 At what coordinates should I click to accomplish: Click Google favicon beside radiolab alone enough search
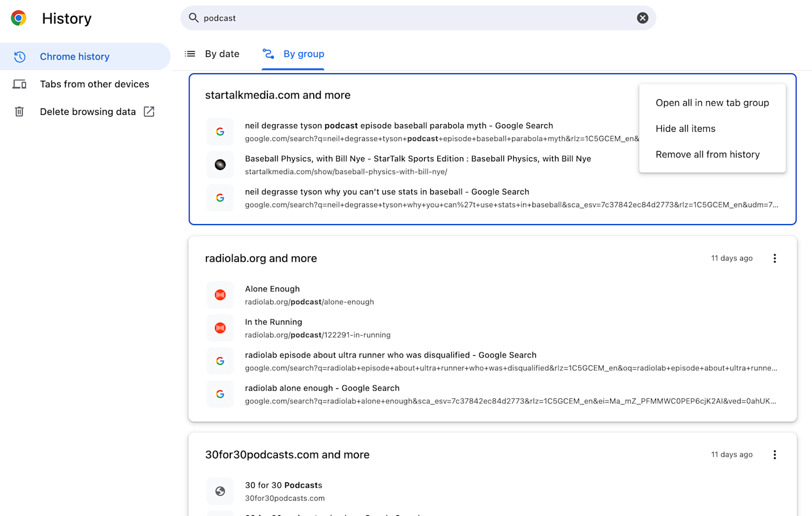tap(220, 394)
